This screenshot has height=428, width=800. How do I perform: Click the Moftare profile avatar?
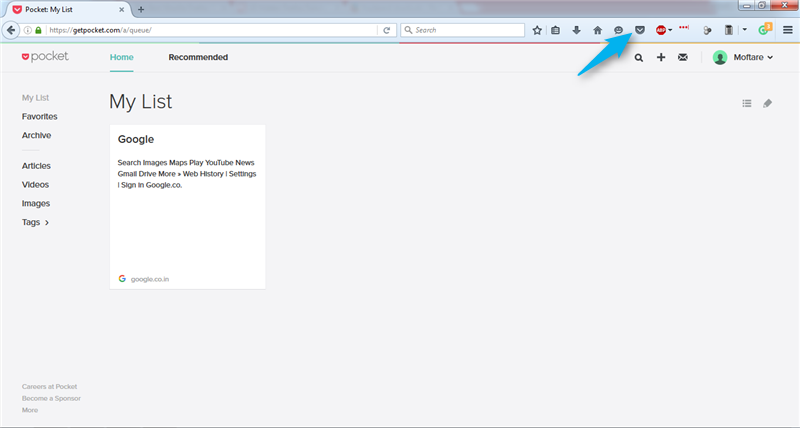(x=720, y=58)
